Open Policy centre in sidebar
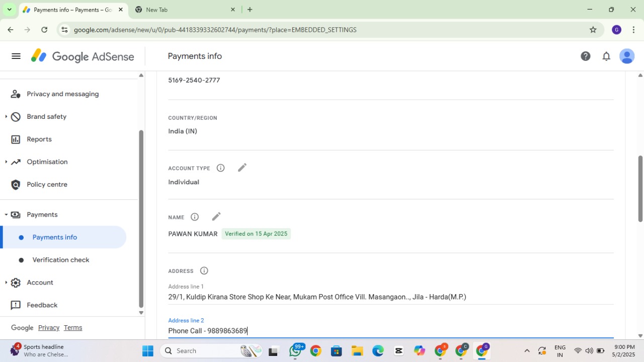The image size is (644, 362). tap(47, 185)
